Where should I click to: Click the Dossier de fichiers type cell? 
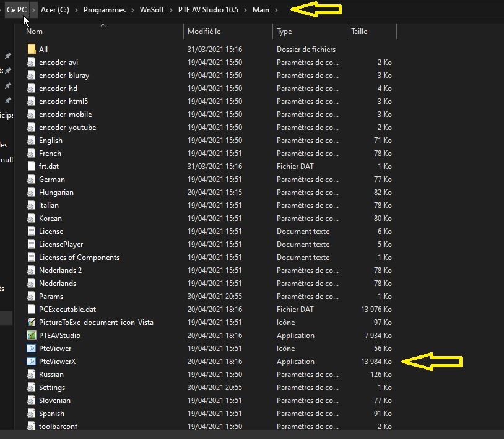click(x=306, y=49)
